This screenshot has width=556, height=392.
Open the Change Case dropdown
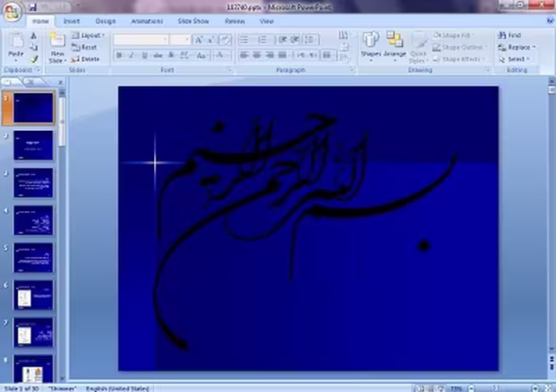click(202, 56)
